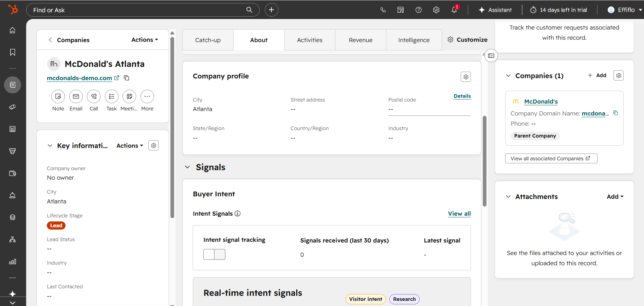Image resolution: width=644 pixels, height=306 pixels.
Task: Open Companies header Actions dropdown
Action: [145, 40]
